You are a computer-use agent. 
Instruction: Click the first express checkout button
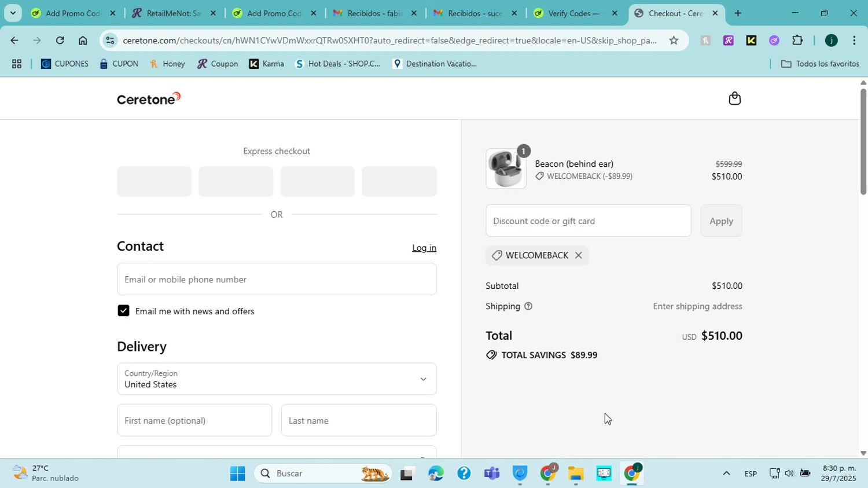tap(154, 181)
